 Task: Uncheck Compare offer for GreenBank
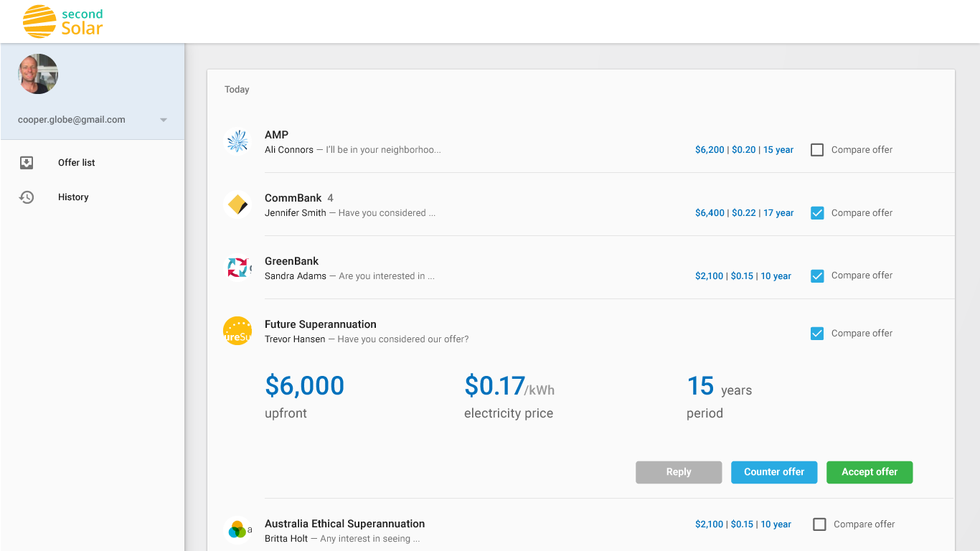pyautogui.click(x=816, y=275)
